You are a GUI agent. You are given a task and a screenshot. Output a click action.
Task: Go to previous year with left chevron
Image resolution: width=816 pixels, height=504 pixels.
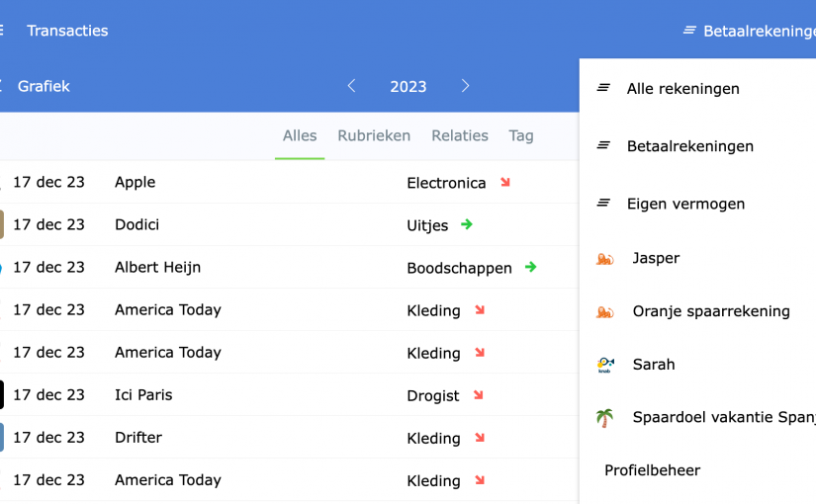point(351,86)
